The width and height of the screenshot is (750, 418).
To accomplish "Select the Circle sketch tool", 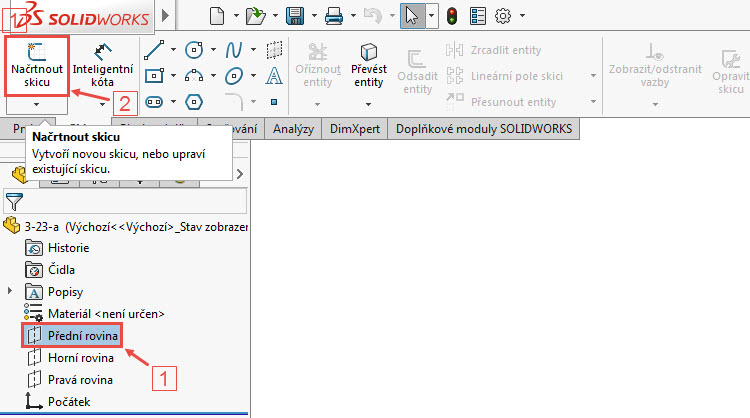I will [x=194, y=50].
